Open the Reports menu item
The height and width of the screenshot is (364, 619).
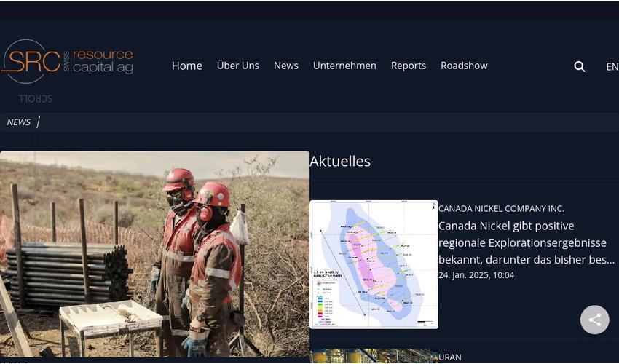tap(409, 66)
